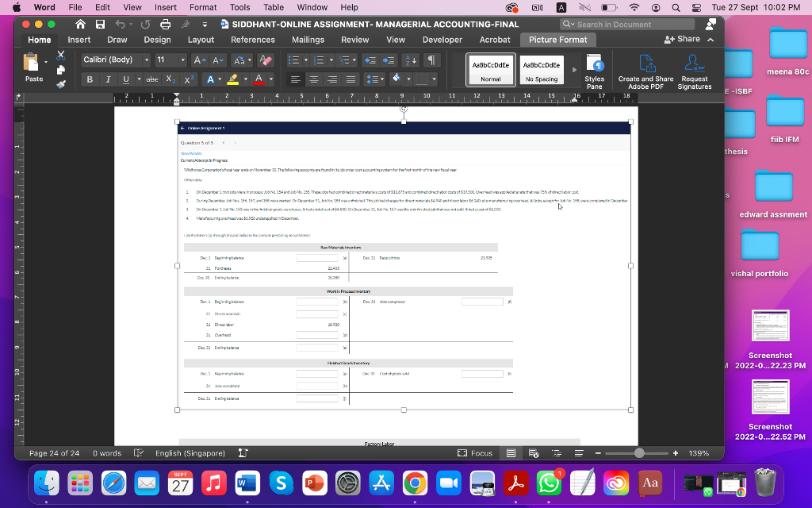Screen dimensions: 812x508
Task: Select the Format Painter tool
Action: pyautogui.click(x=59, y=85)
